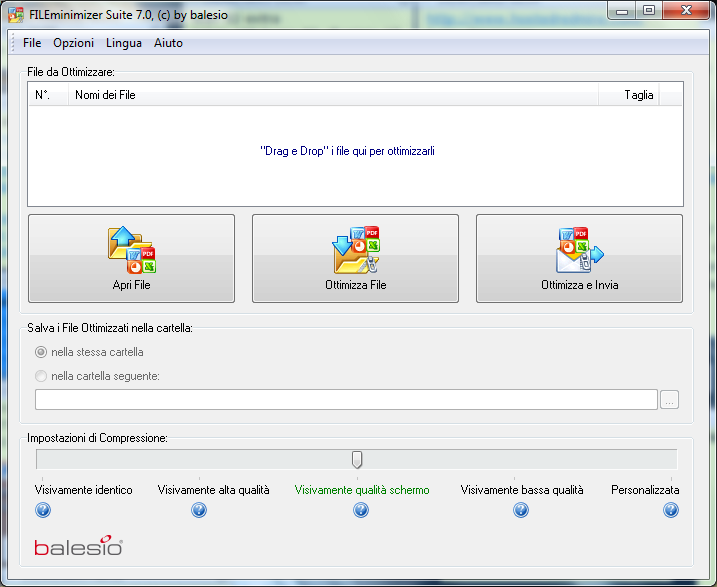The image size is (717, 587).
Task: Minimize the FILEminimizer window
Action: coord(622,11)
